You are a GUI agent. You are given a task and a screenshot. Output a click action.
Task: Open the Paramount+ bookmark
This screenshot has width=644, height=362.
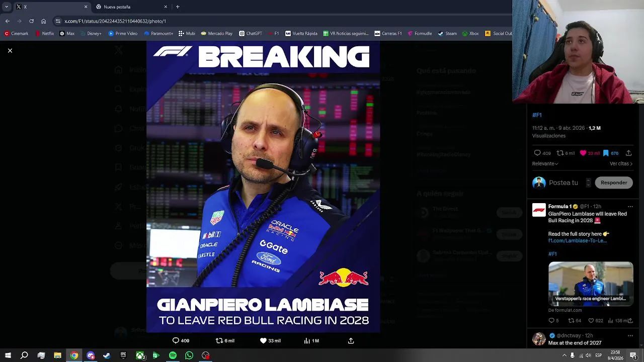pyautogui.click(x=158, y=34)
